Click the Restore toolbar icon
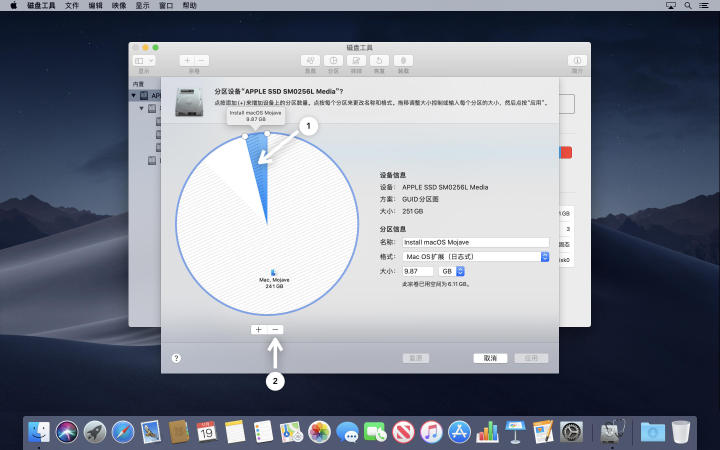Viewport: 720px width, 450px height. 379,61
